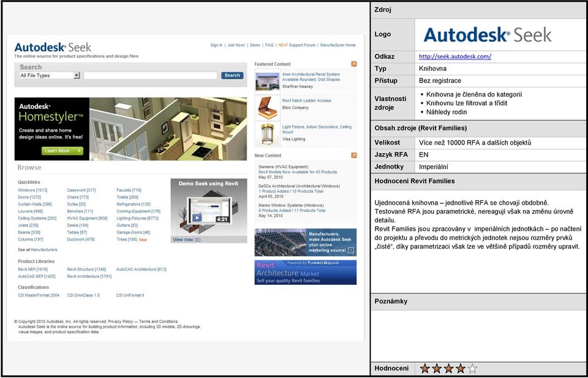This screenshot has height=378, width=588.
Task: Click the New Content RSS feed icon
Action: pyautogui.click(x=353, y=155)
